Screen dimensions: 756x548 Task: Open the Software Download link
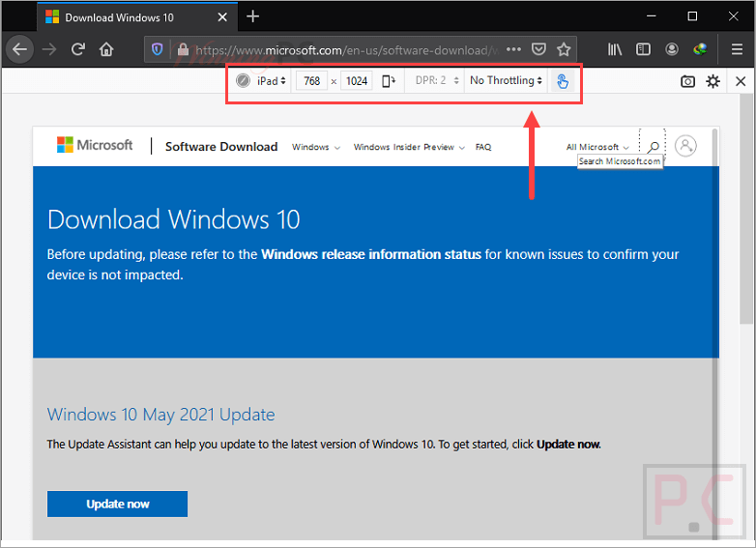[221, 147]
